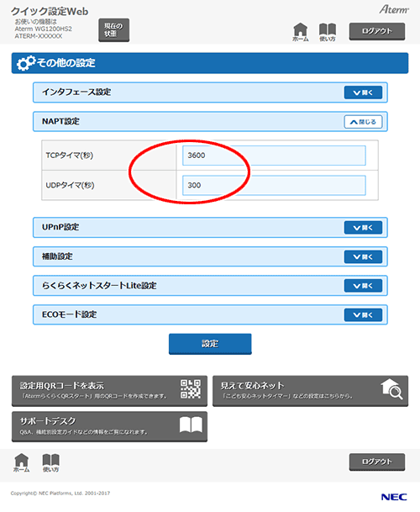Open 設定用QRコードを表示 panel

[x=109, y=391]
